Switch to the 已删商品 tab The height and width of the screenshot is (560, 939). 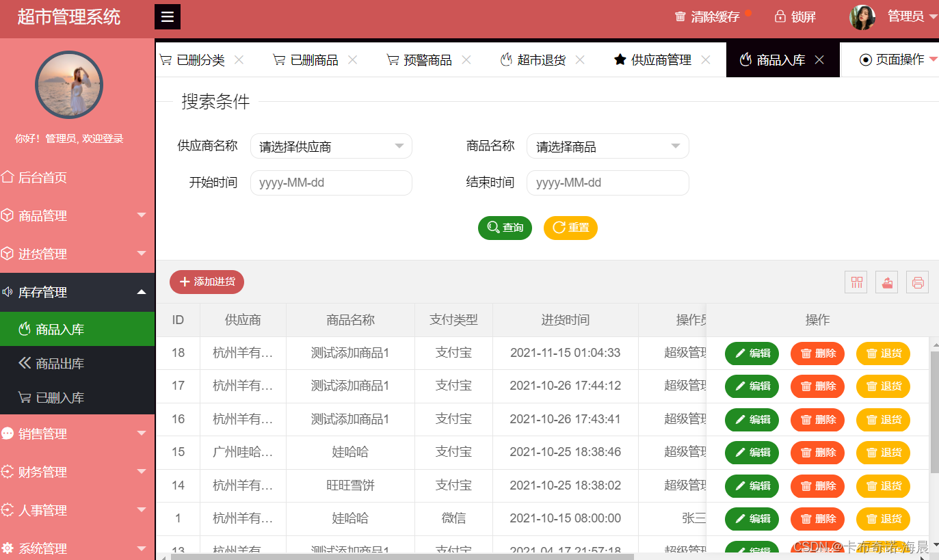pyautogui.click(x=314, y=60)
